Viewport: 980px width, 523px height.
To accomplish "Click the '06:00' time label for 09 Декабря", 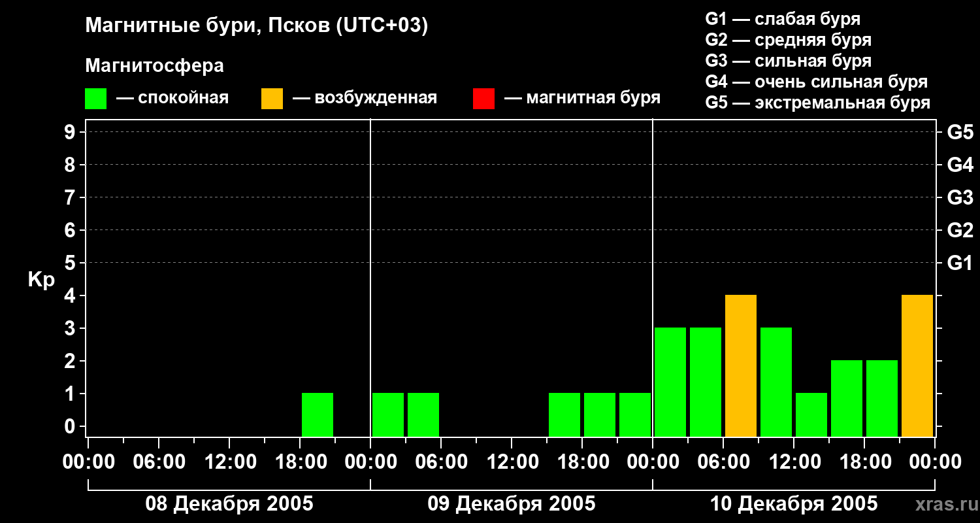I will click(x=441, y=462).
